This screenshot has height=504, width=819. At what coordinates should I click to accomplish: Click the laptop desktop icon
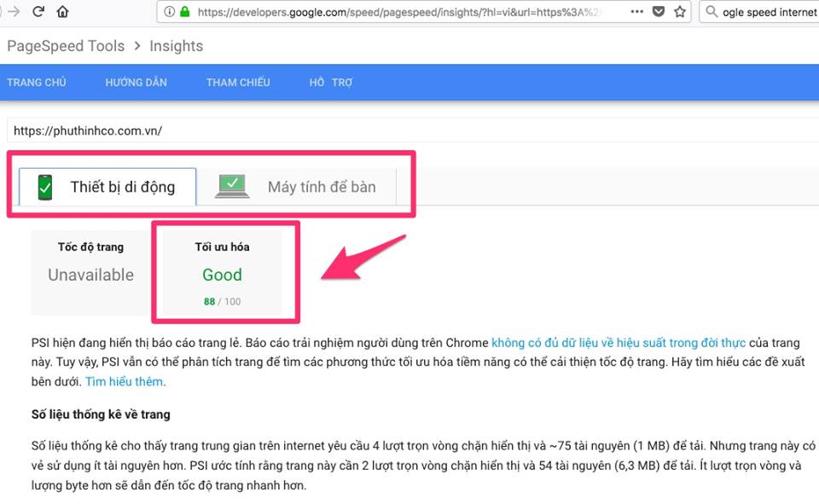232,187
